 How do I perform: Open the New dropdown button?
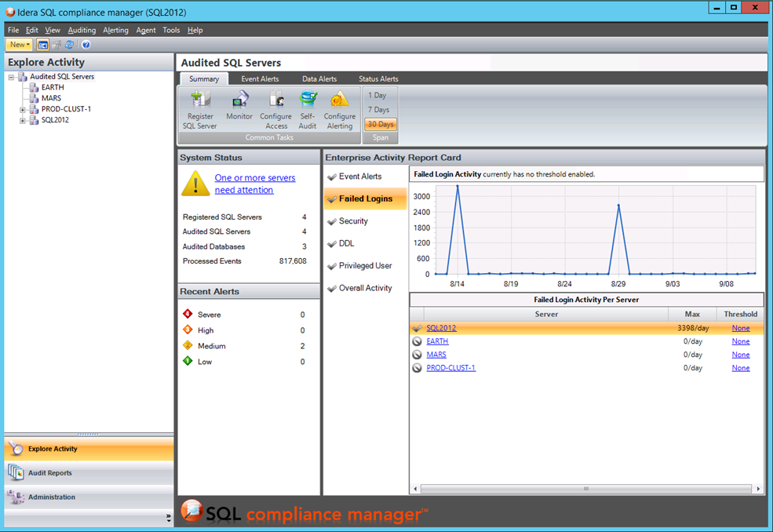tap(19, 45)
